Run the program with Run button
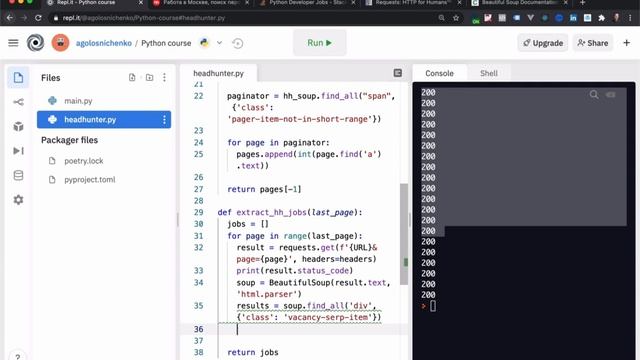The height and width of the screenshot is (360, 640). [x=320, y=43]
